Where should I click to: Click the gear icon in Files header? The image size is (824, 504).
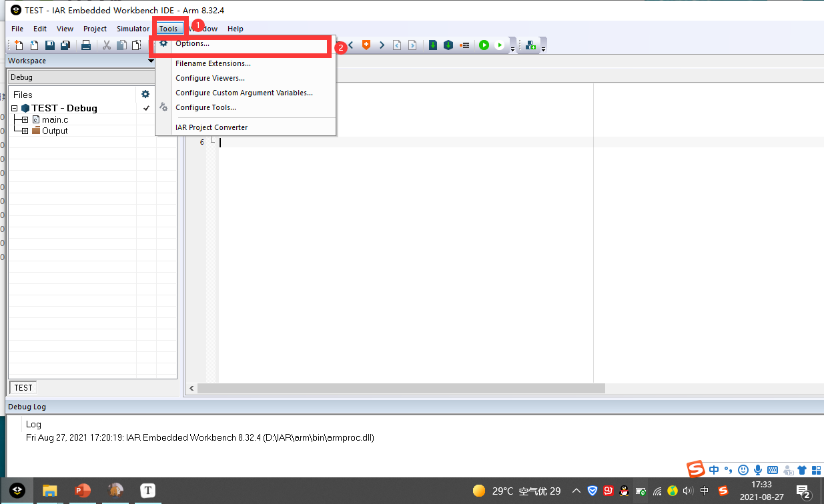coord(145,95)
